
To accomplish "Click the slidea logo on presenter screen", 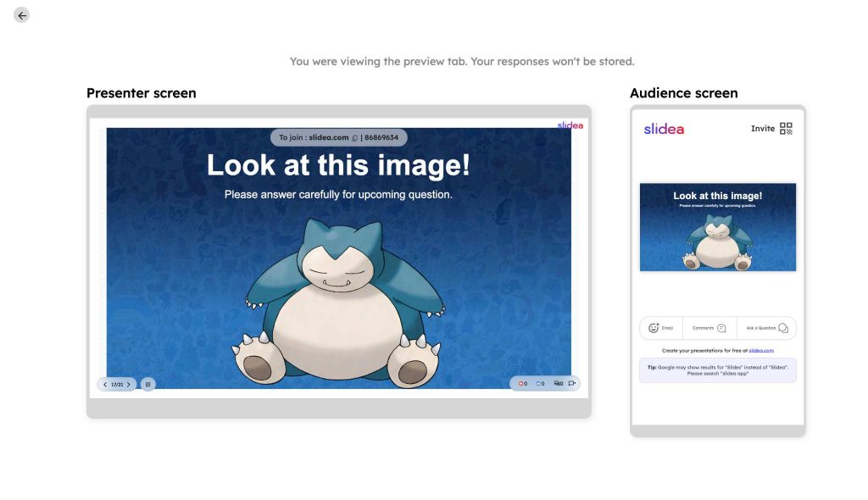I will tap(570, 125).
